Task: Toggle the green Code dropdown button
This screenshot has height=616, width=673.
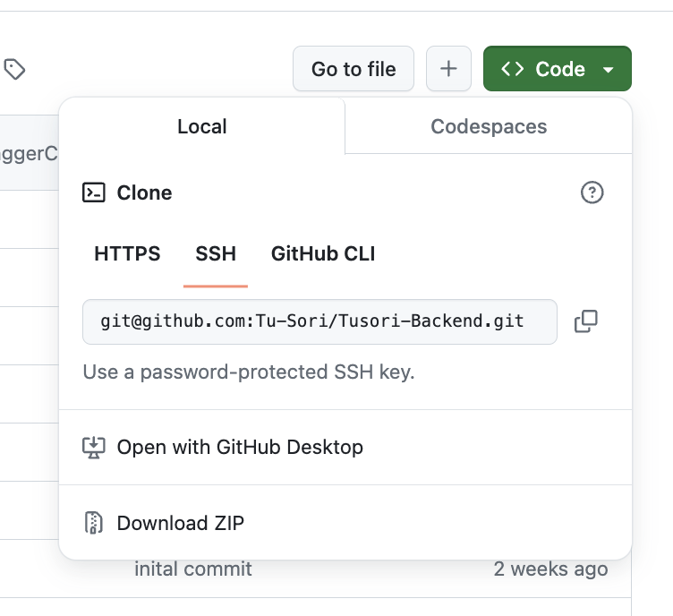Action: (x=558, y=69)
